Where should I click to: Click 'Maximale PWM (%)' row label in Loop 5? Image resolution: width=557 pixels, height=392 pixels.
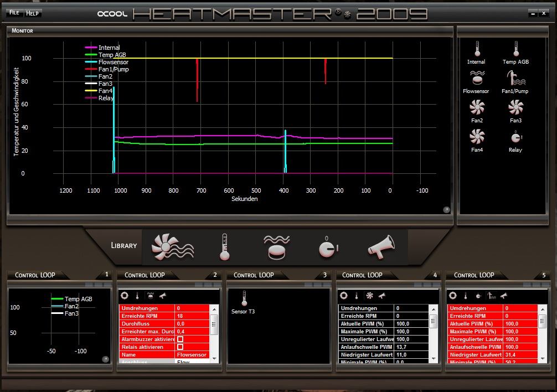coord(475,332)
